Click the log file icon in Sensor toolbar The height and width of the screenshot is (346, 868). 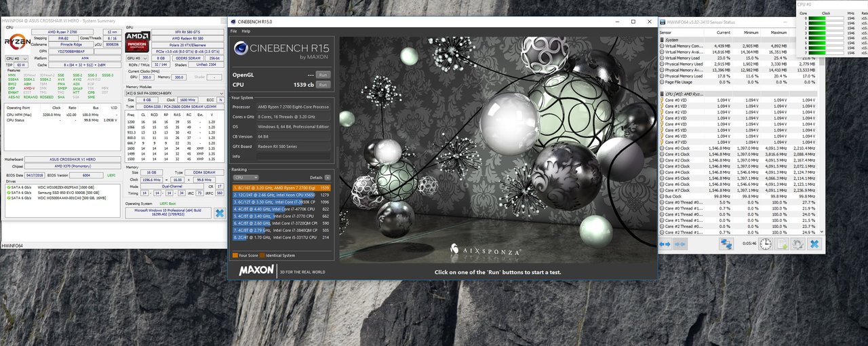click(781, 244)
